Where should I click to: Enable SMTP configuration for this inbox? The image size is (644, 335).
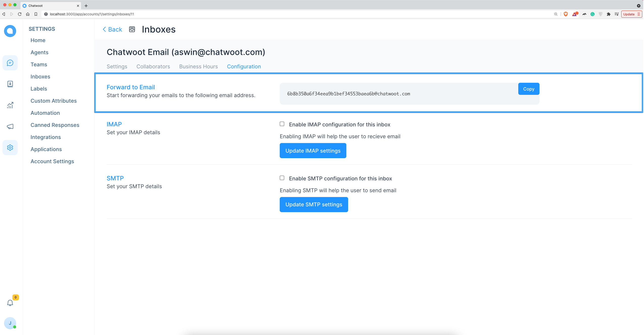click(x=281, y=178)
